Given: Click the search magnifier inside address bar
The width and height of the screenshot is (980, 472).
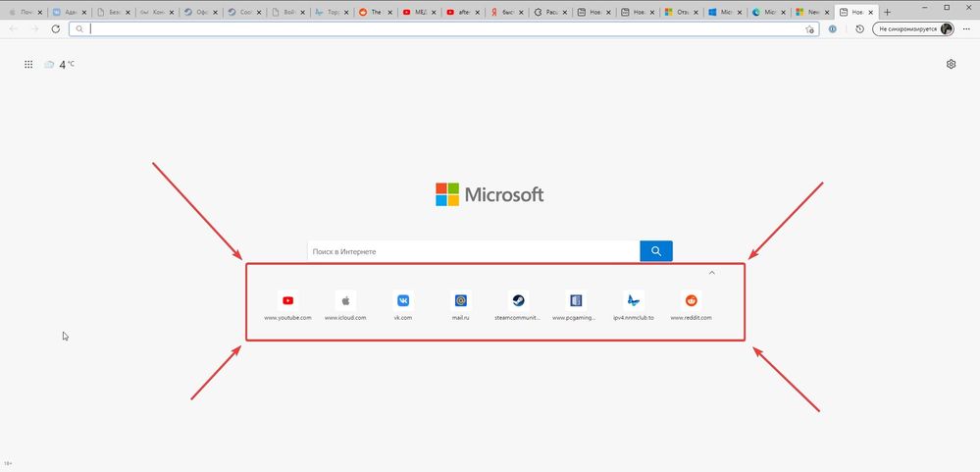Looking at the screenshot, I should tap(79, 28).
